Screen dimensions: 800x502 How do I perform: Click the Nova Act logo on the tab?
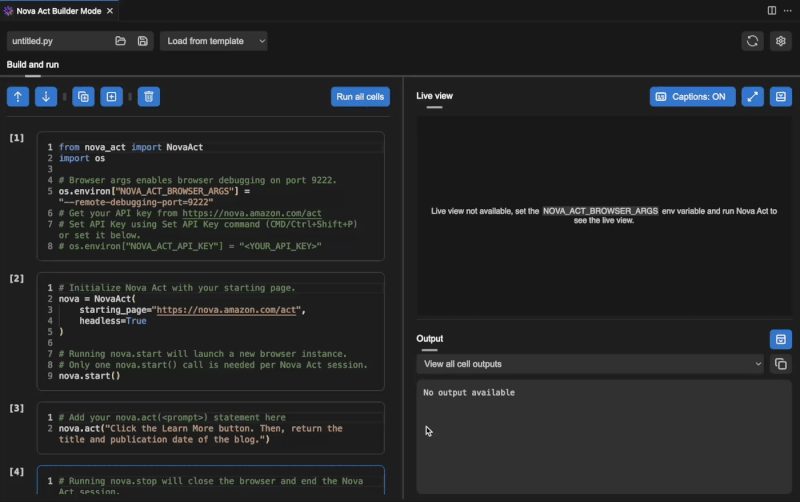(8, 11)
